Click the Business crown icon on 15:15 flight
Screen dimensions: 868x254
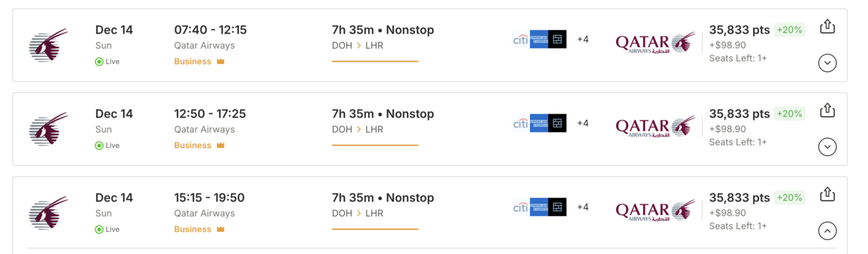(220, 229)
